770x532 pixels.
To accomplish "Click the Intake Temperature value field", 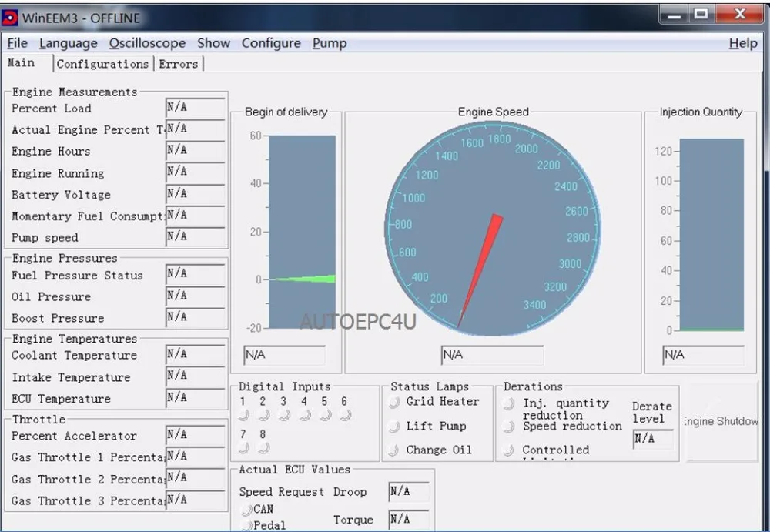I will (x=196, y=376).
